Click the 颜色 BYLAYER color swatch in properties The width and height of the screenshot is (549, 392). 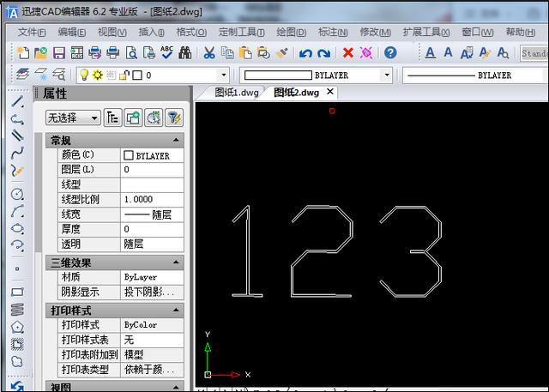pyautogui.click(x=129, y=155)
